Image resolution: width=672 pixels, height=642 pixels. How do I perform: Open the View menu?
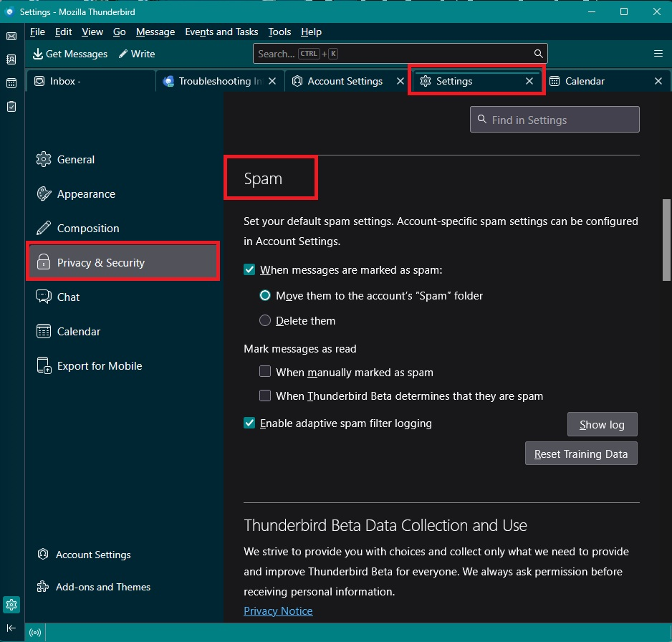tap(92, 32)
